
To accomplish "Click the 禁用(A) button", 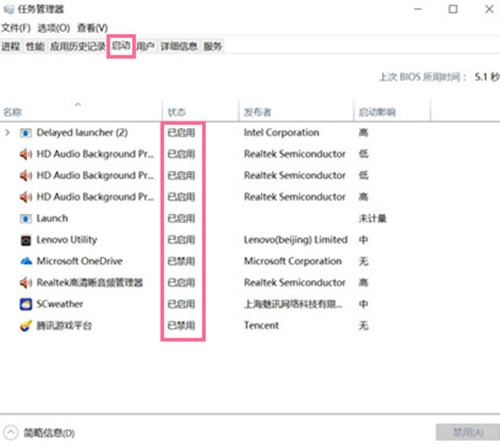I will coord(468,433).
